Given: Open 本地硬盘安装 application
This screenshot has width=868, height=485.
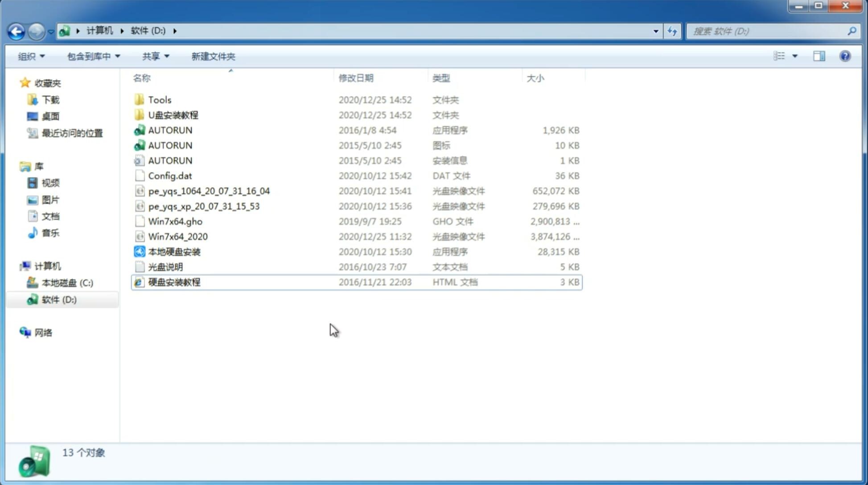Looking at the screenshot, I should click(x=174, y=251).
